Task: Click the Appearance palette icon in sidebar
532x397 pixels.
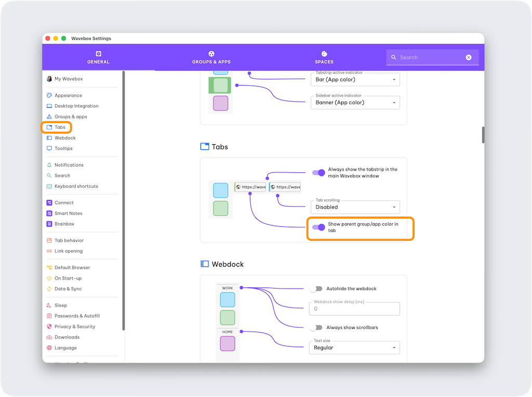Action: [49, 95]
